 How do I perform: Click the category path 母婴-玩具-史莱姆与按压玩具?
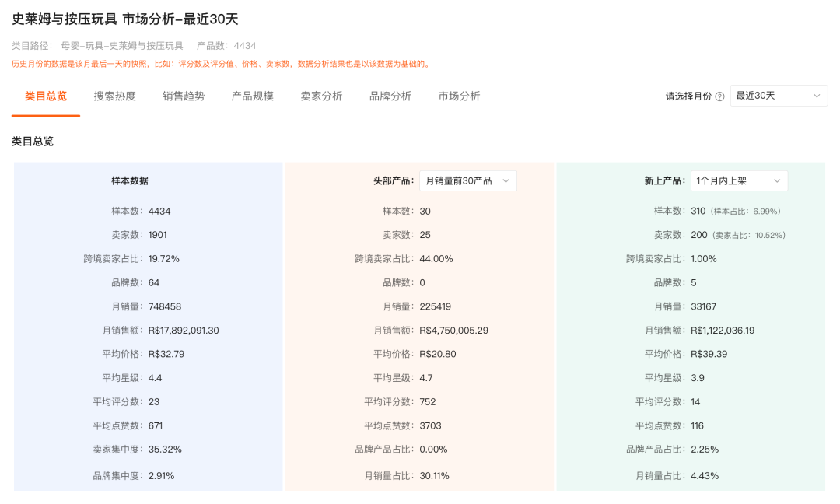click(x=122, y=46)
